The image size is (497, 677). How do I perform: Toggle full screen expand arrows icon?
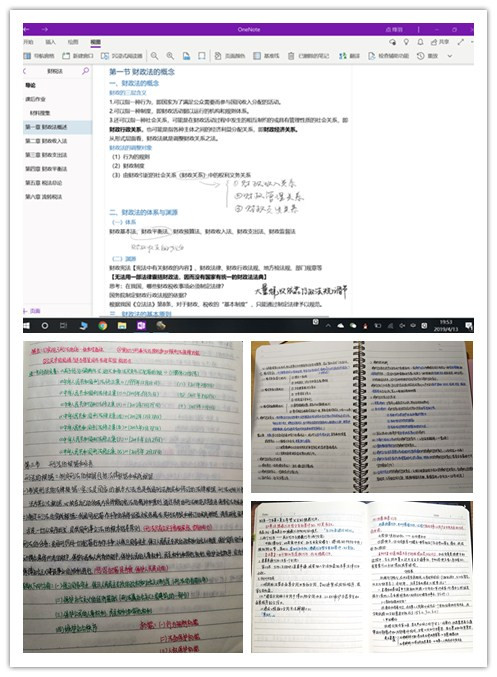(x=461, y=42)
